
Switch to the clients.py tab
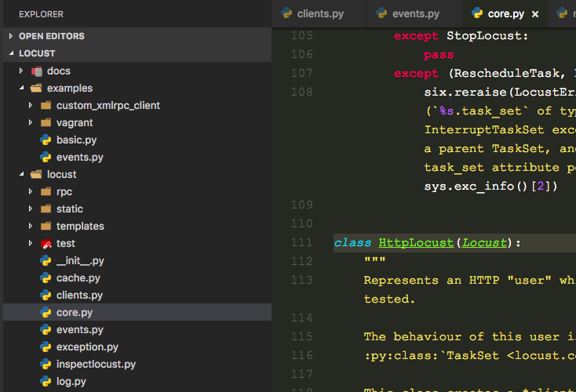(x=319, y=13)
